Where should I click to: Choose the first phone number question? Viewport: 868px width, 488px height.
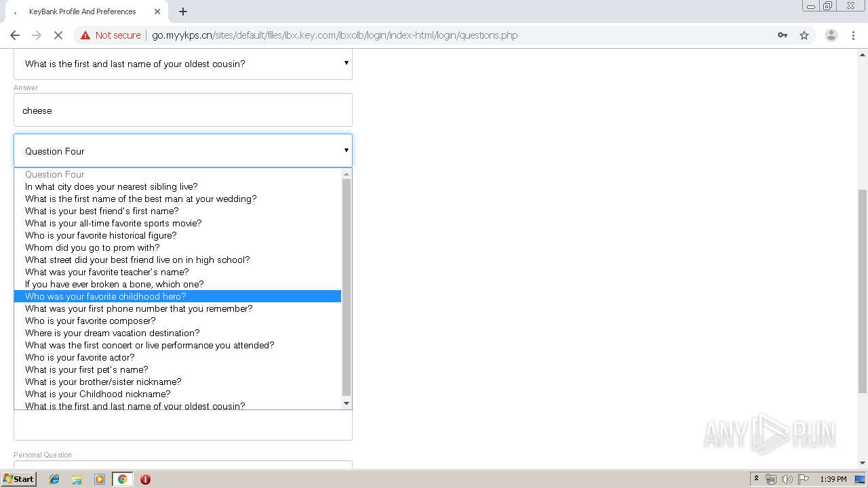pos(178,308)
